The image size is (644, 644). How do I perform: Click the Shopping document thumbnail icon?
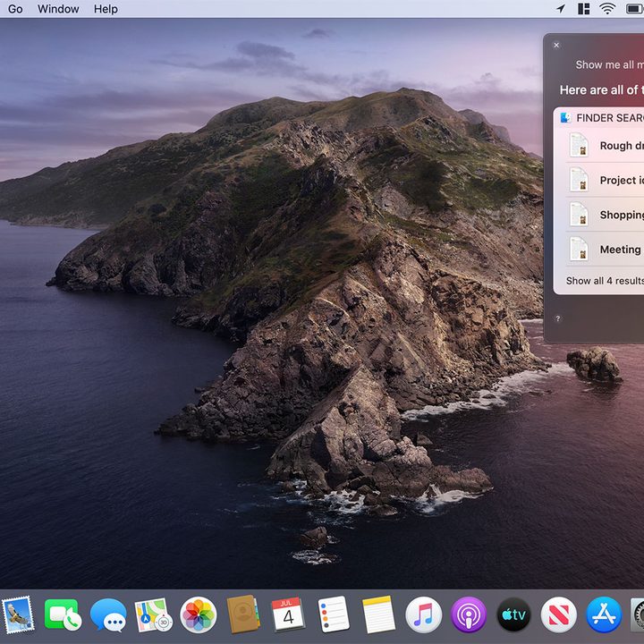pyautogui.click(x=579, y=215)
